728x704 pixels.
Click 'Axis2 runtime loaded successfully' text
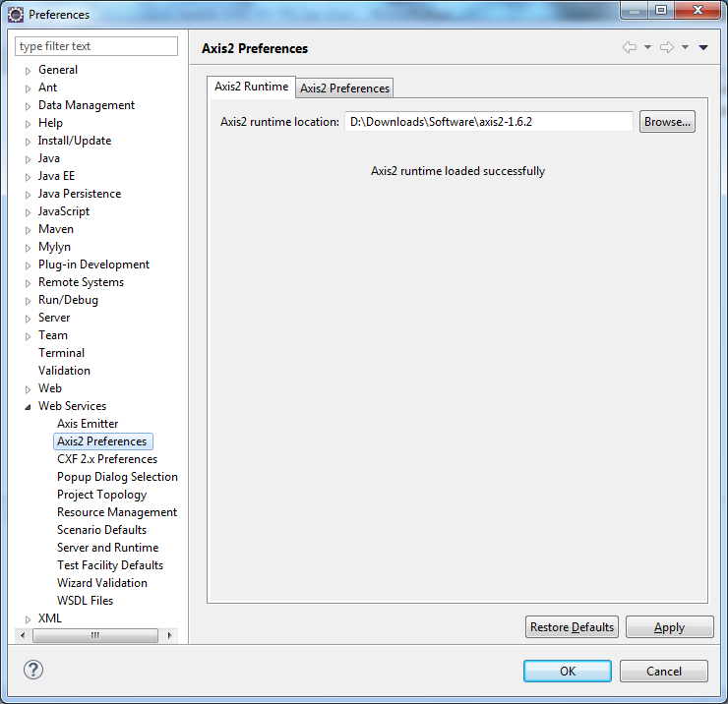[457, 171]
